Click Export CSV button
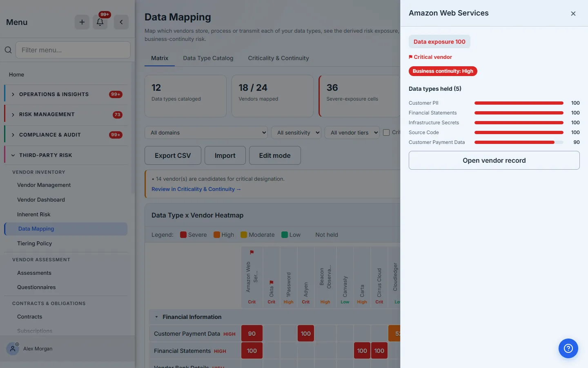588x368 pixels. click(x=173, y=155)
